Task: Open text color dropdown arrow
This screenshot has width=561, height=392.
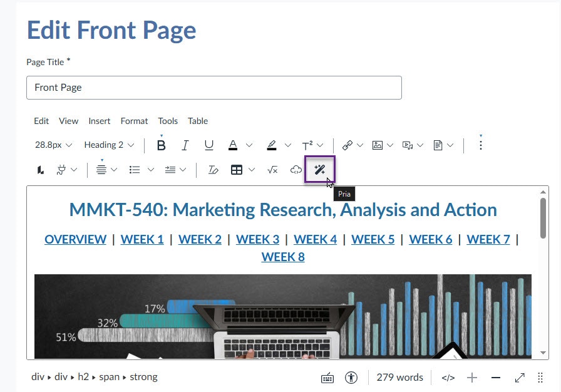Action: coord(249,145)
